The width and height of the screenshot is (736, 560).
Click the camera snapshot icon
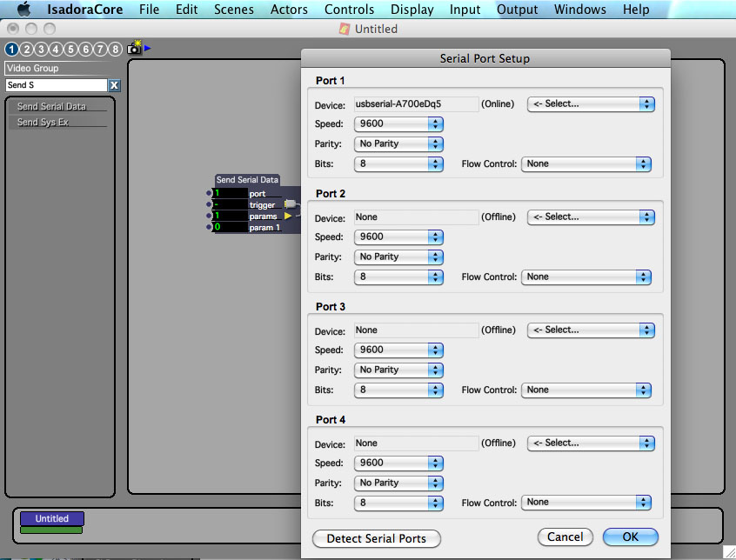click(x=135, y=50)
